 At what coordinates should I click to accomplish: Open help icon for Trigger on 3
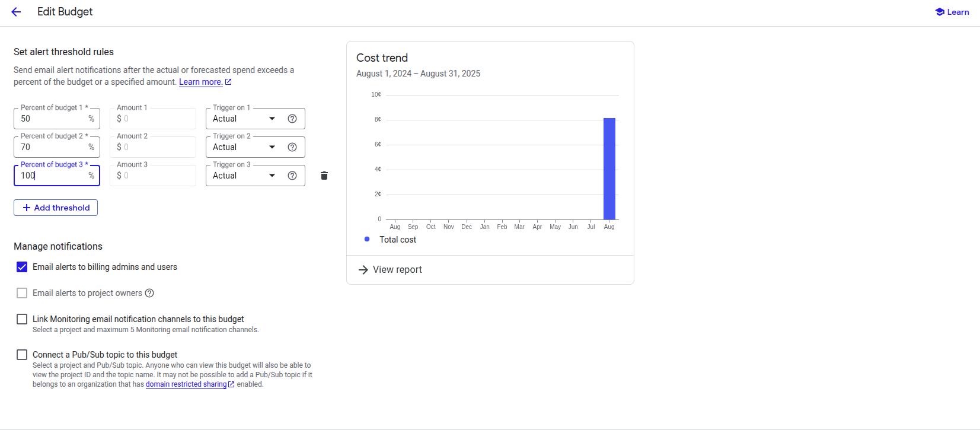pyautogui.click(x=292, y=176)
